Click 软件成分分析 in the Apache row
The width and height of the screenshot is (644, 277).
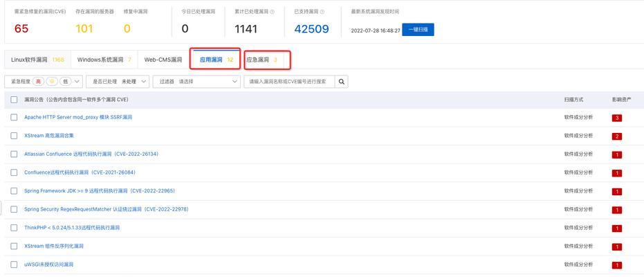click(x=578, y=117)
